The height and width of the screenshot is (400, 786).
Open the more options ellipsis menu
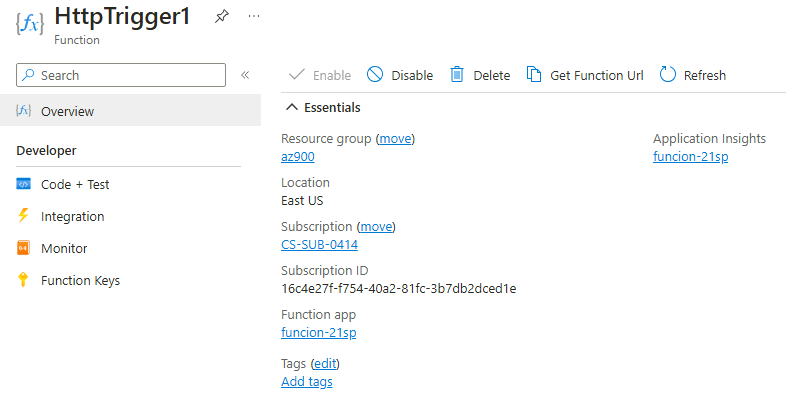[x=254, y=17]
